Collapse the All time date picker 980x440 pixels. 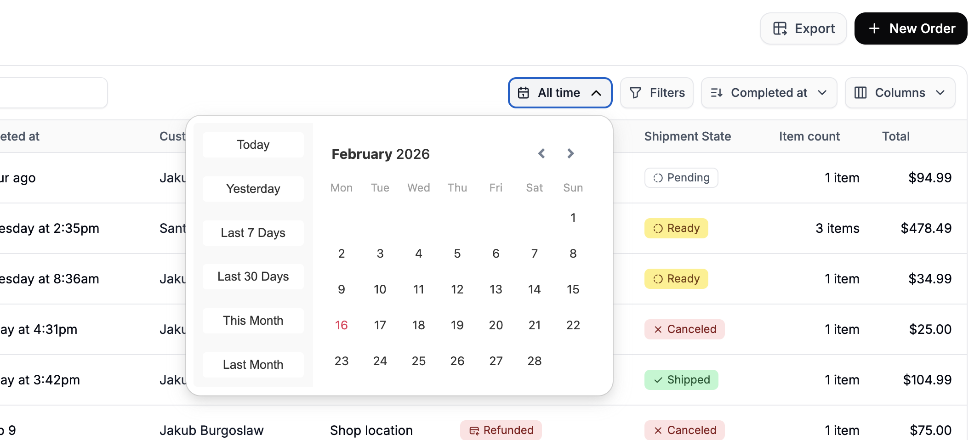point(597,93)
